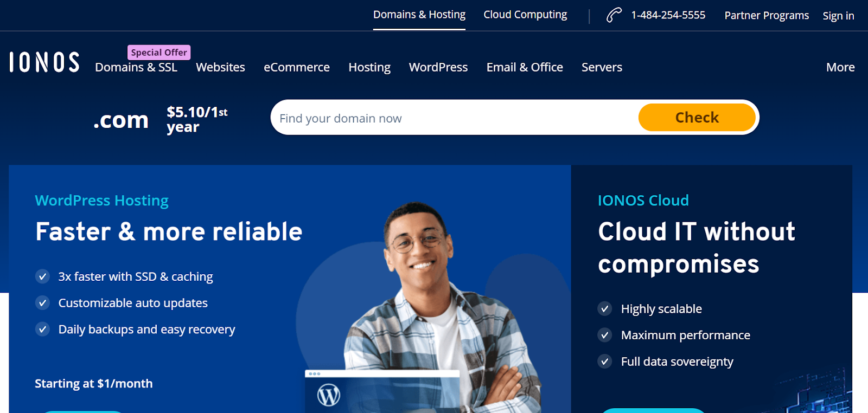
Task: Click checkmark icon beside Daily backups
Action: tap(42, 330)
